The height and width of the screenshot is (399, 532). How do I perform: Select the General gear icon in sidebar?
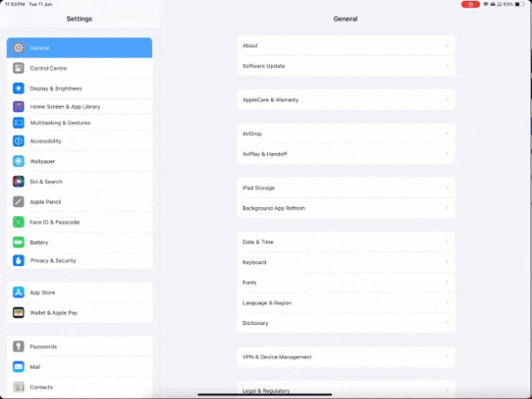click(18, 48)
